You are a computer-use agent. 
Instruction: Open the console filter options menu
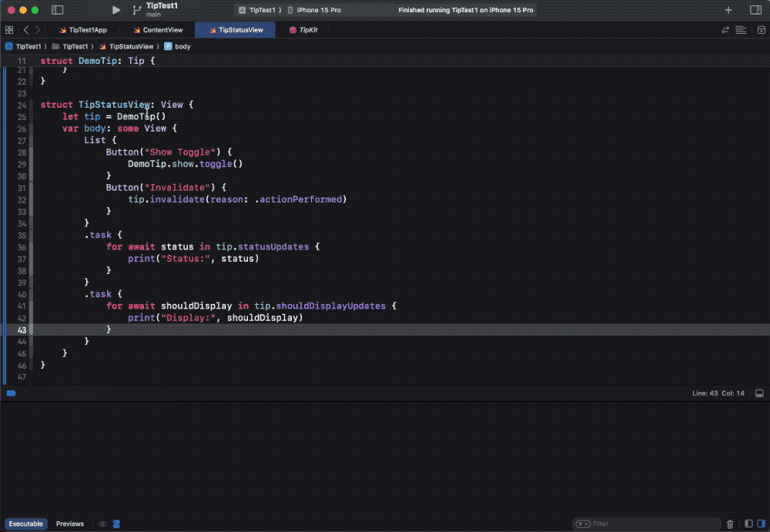583,524
